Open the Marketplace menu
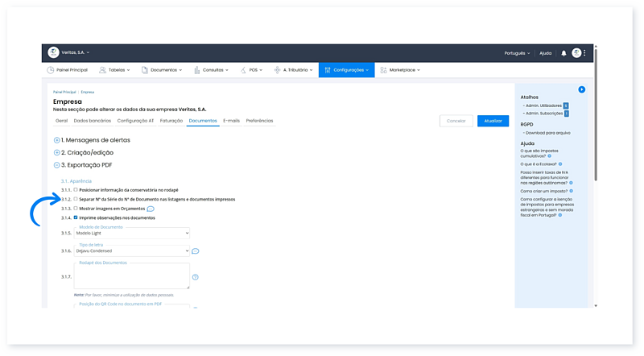 pos(400,70)
